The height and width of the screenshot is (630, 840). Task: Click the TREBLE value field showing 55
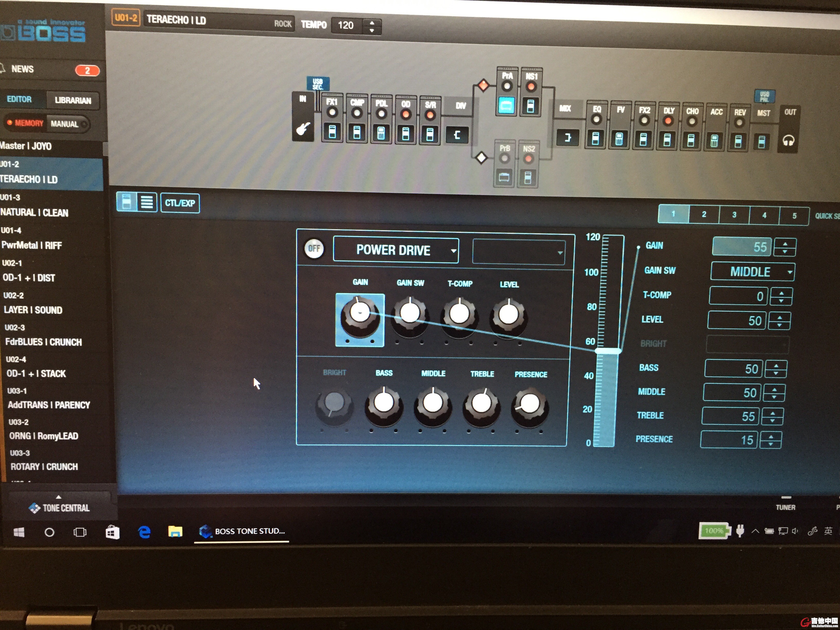point(730,416)
